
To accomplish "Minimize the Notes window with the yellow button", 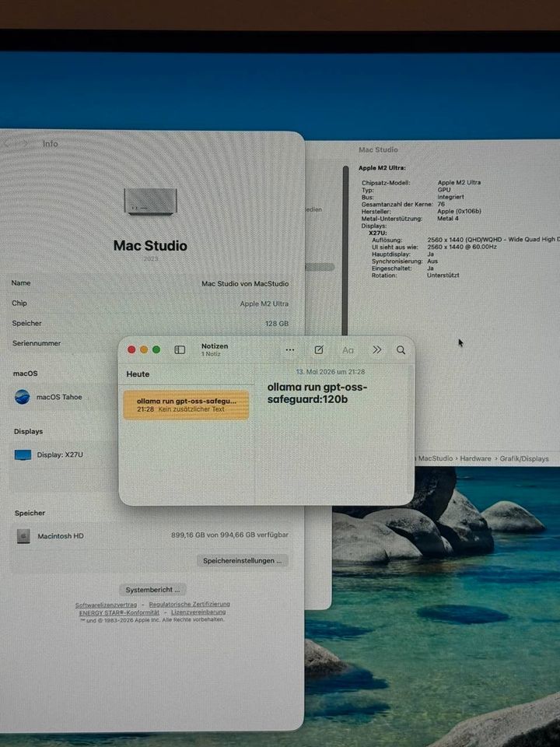I will tap(144, 349).
